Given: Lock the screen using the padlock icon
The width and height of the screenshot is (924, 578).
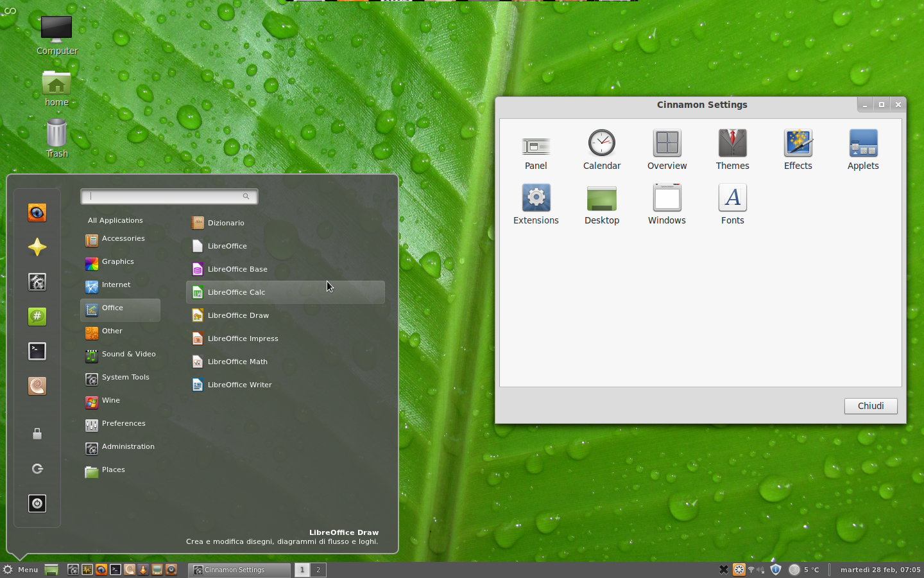Looking at the screenshot, I should tap(37, 434).
